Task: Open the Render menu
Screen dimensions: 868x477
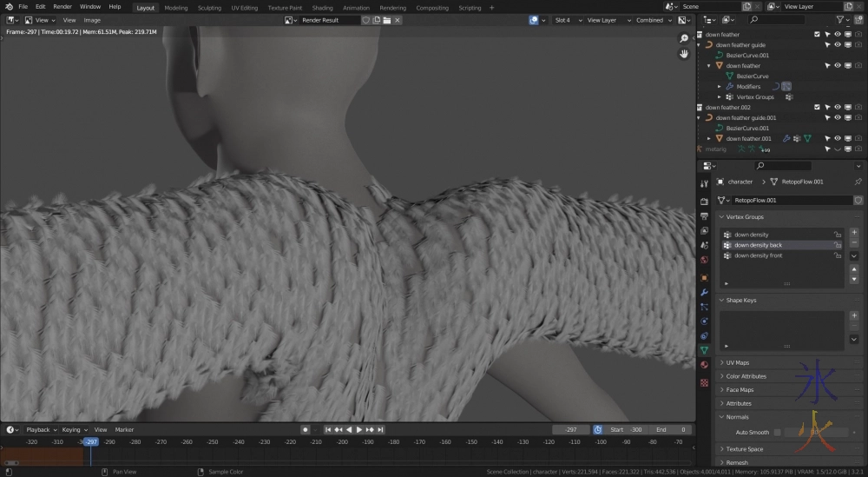Action: [x=62, y=7]
